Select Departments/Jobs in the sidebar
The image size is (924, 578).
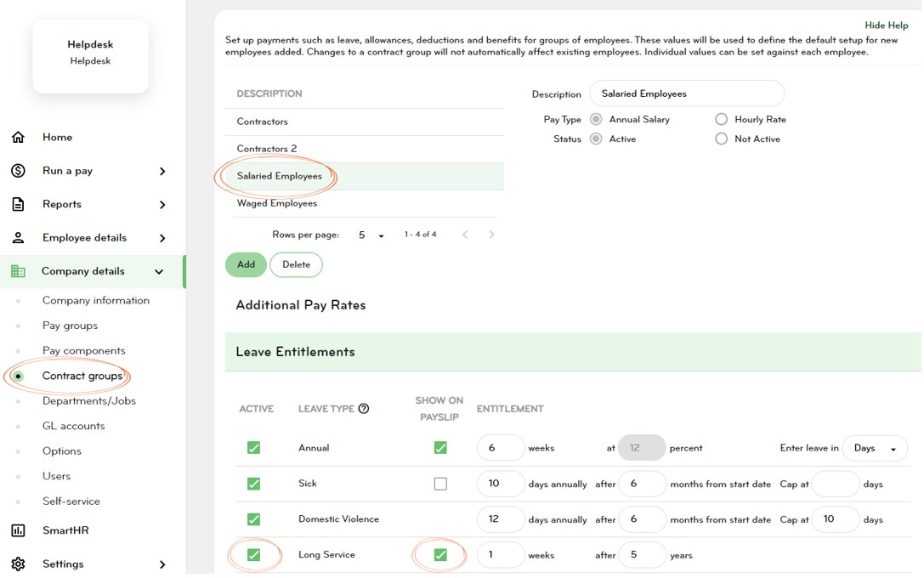click(89, 400)
